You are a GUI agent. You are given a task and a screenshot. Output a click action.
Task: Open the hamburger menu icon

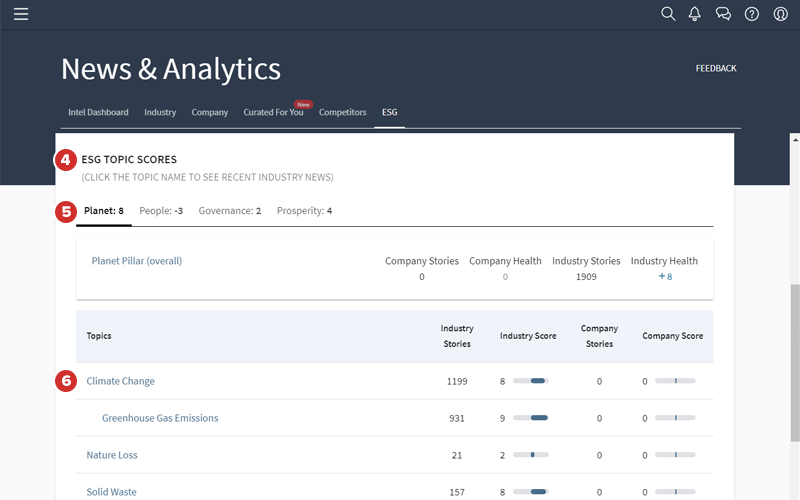tap(21, 14)
